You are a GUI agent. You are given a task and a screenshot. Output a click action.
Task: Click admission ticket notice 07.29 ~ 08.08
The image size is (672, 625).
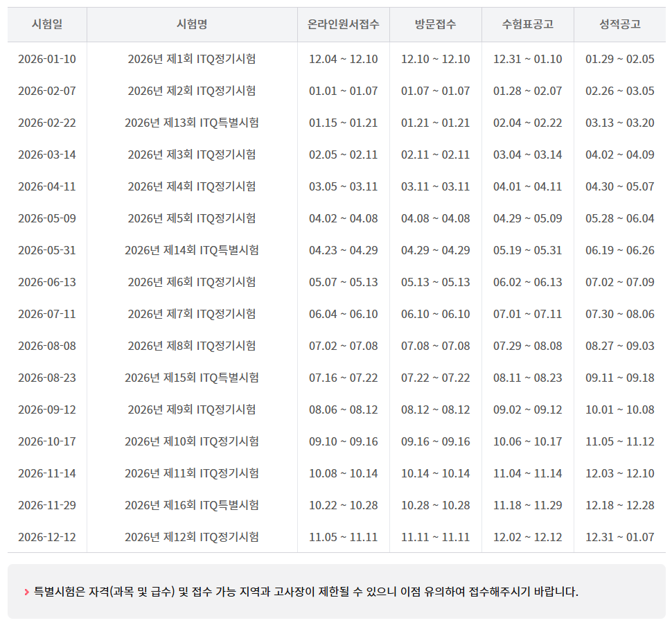click(528, 346)
